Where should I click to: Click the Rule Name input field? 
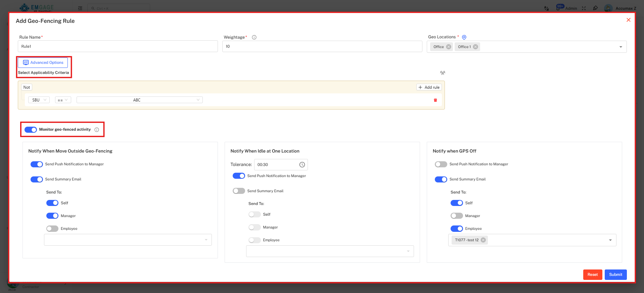(x=118, y=46)
